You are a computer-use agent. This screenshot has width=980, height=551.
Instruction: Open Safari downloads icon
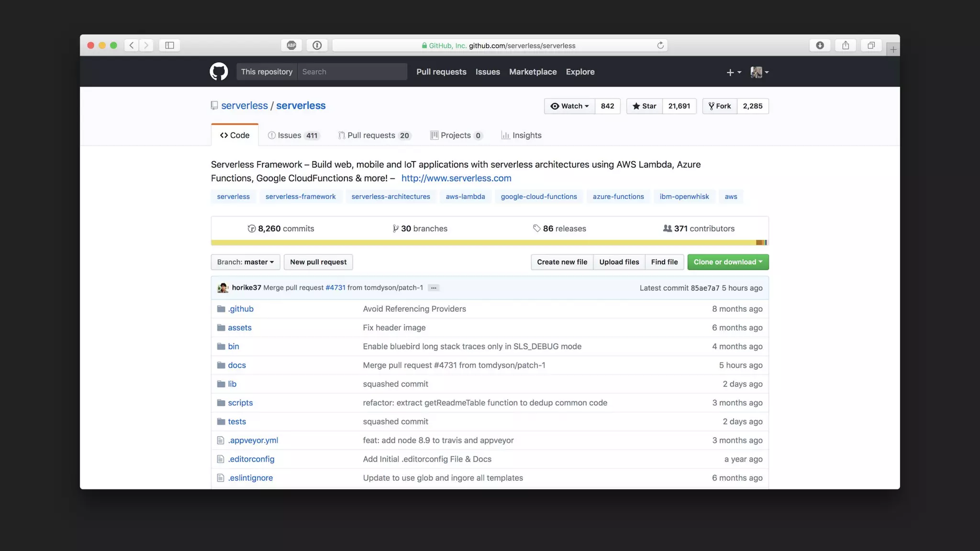coord(820,45)
